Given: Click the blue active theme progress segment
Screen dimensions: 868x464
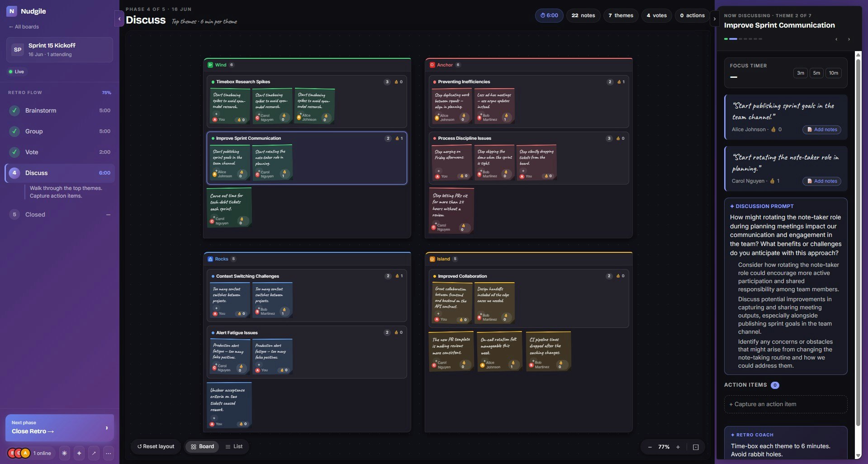Looking at the screenshot, I should (x=733, y=39).
